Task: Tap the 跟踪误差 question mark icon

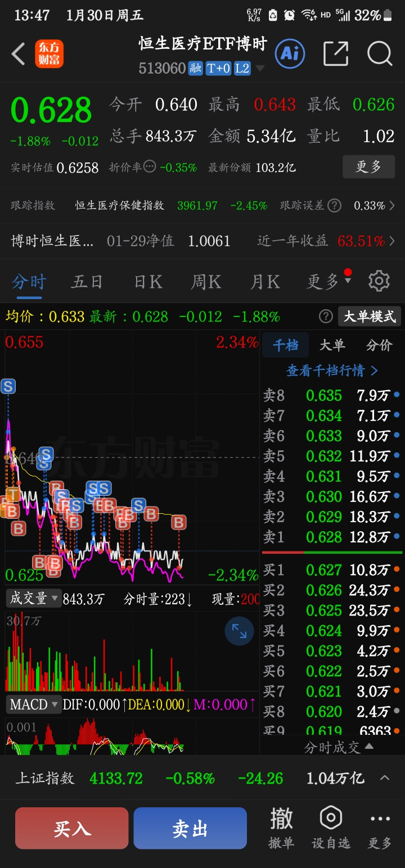Action: 334,206
